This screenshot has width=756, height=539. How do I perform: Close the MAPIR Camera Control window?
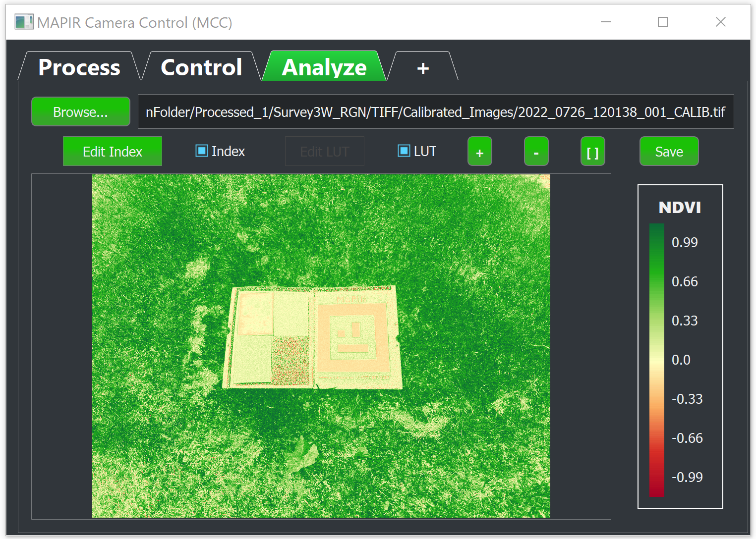[720, 22]
